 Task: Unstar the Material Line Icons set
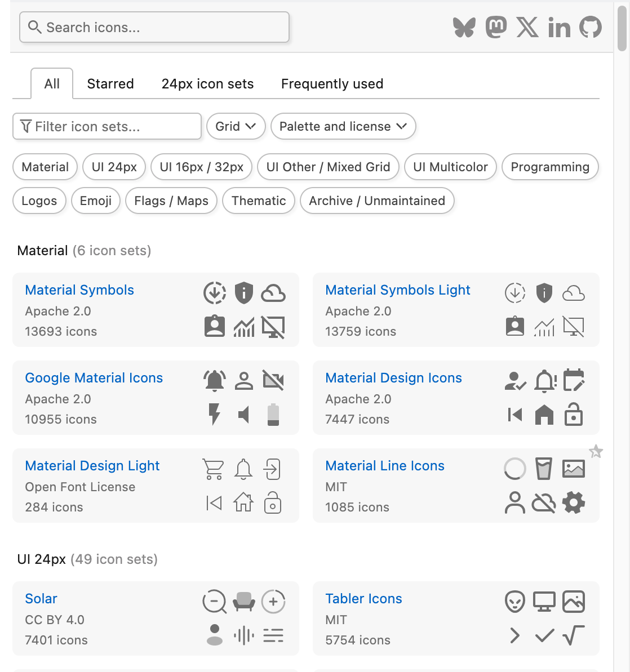[596, 451]
